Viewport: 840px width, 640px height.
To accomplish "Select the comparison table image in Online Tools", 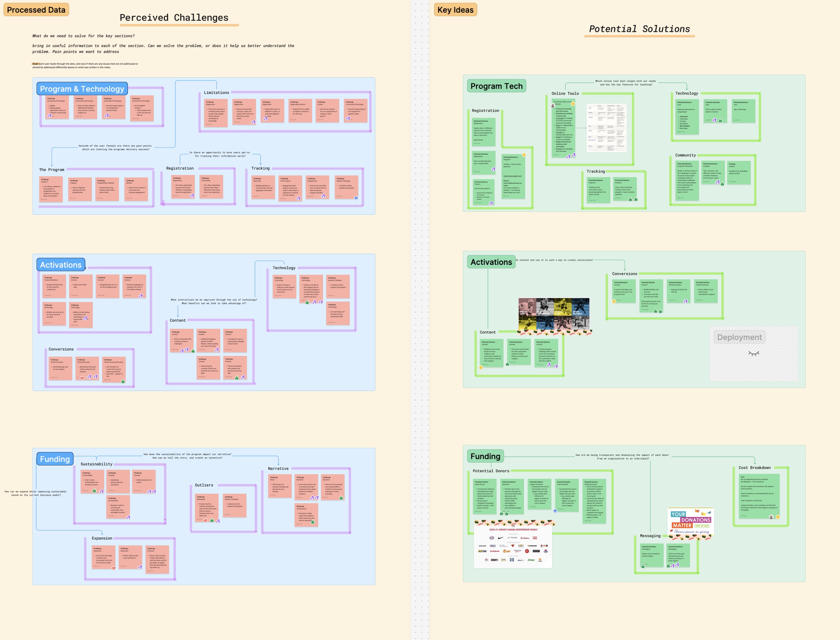I will [607, 128].
